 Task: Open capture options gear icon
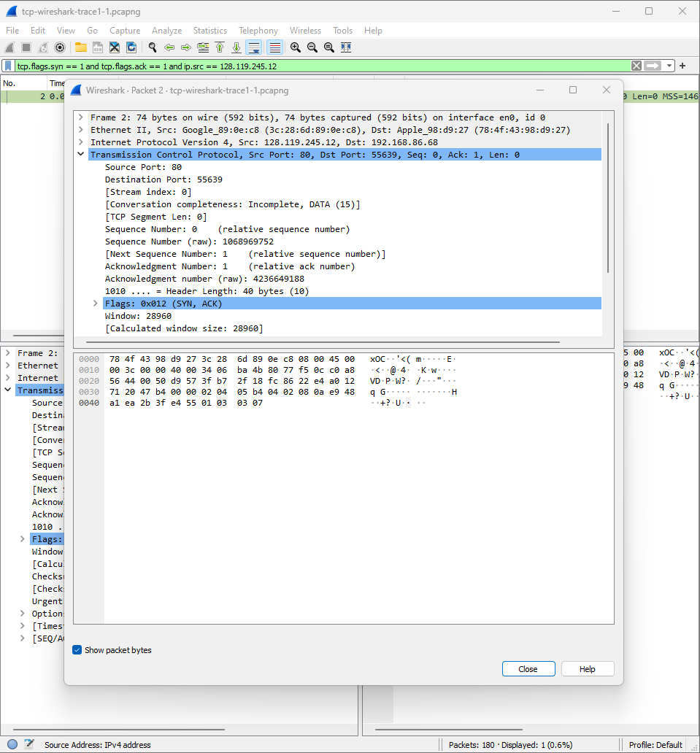click(x=60, y=47)
